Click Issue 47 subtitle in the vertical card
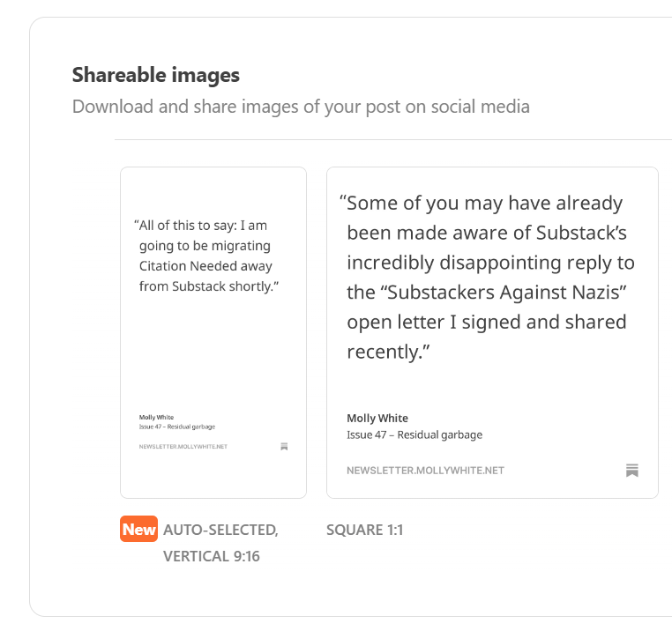 tap(176, 427)
